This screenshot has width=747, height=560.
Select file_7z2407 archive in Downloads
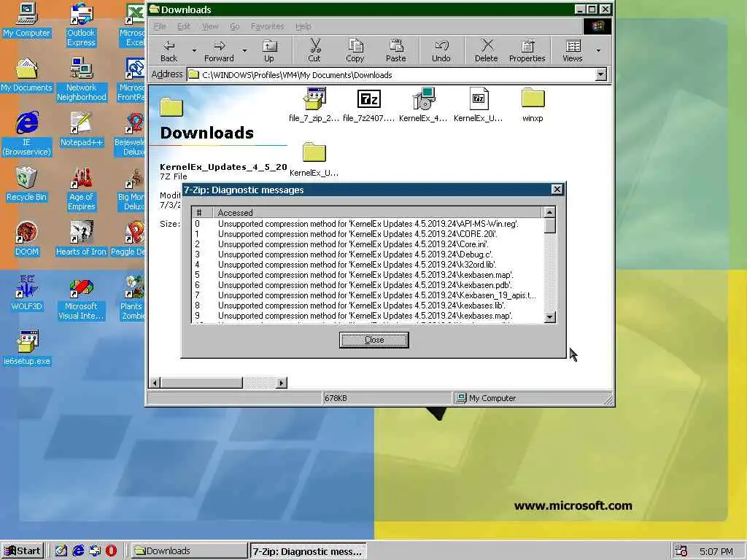tap(368, 105)
